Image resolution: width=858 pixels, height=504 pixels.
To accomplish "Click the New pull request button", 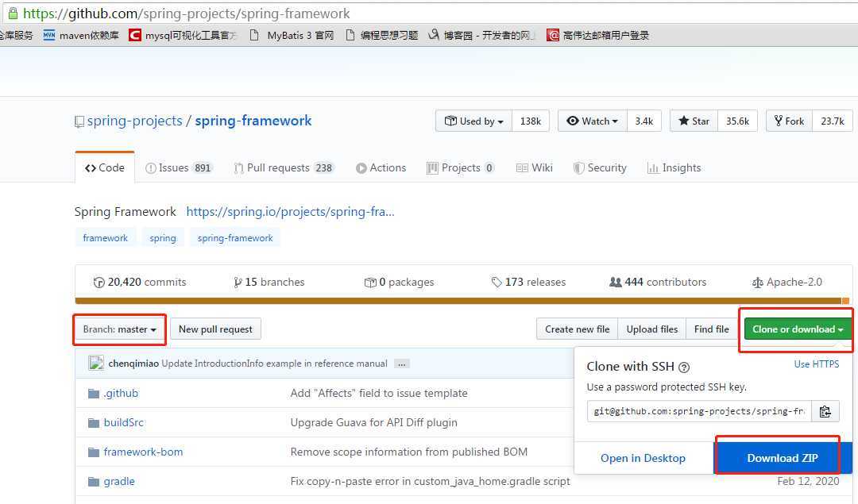I will (215, 329).
